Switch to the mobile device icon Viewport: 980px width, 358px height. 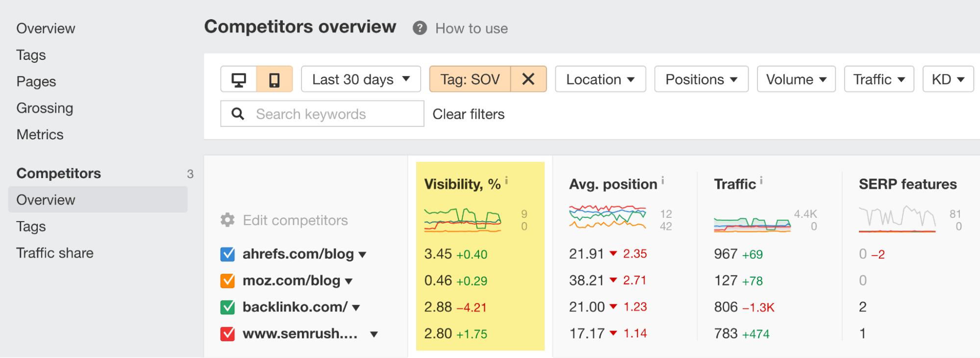pyautogui.click(x=275, y=79)
